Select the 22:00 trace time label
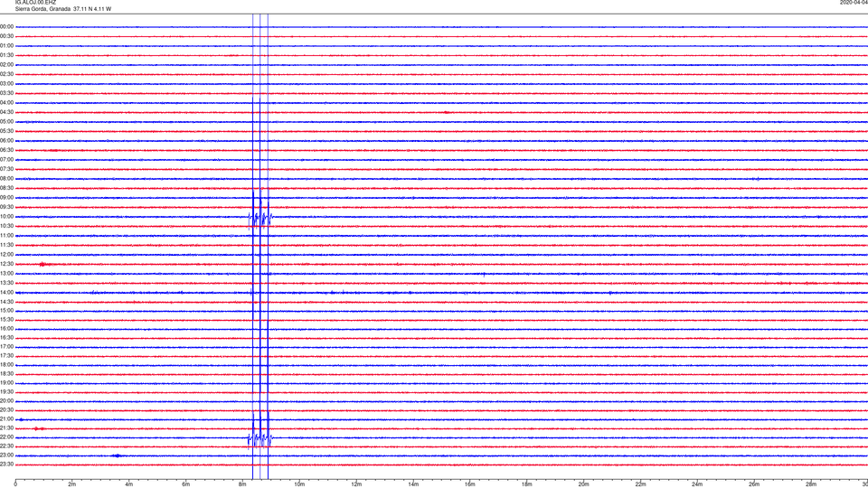Viewport: 868px width, 488px height. click(6, 437)
